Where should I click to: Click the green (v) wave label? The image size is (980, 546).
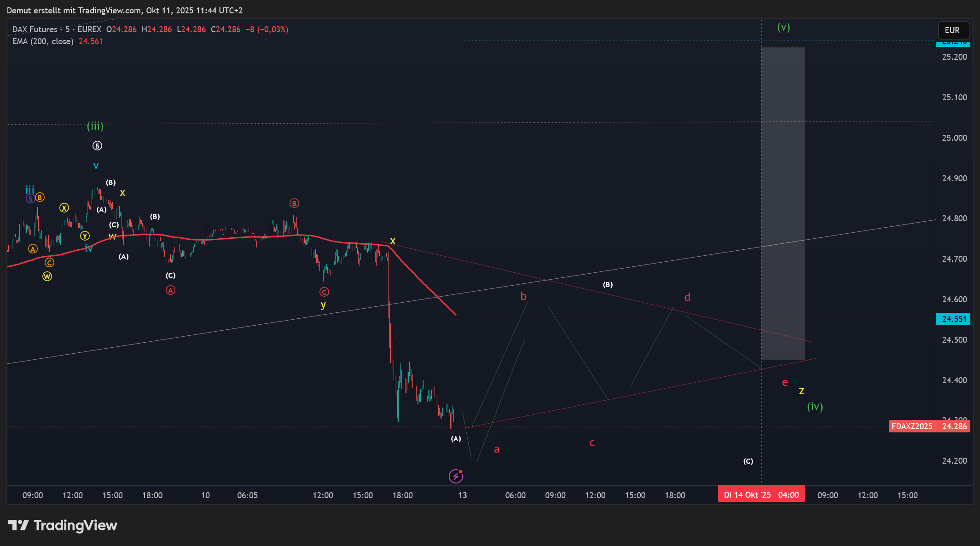[783, 27]
